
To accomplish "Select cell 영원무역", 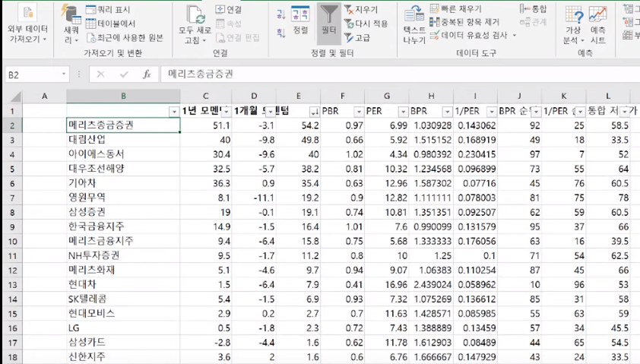I will [123, 198].
